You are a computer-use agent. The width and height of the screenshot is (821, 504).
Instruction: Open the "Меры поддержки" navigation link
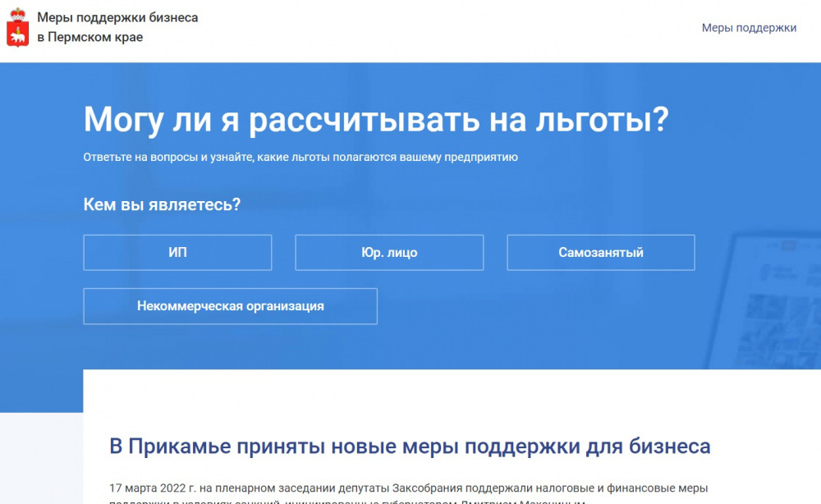click(x=749, y=28)
